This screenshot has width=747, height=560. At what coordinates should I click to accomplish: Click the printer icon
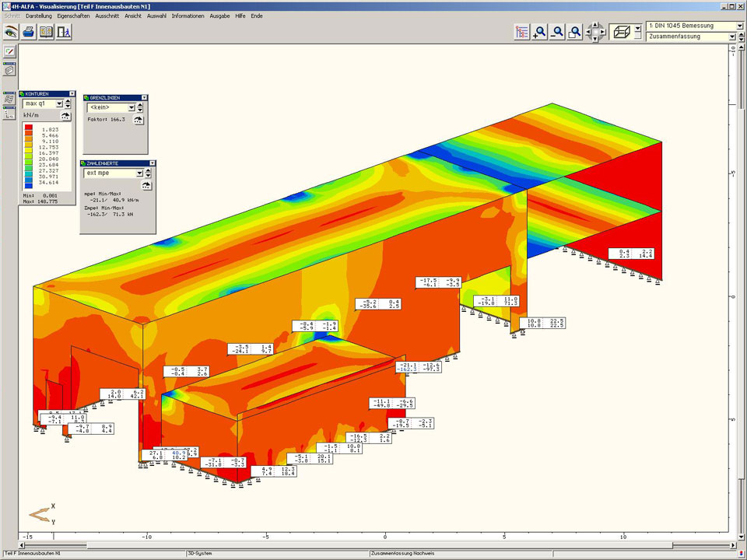29,32
